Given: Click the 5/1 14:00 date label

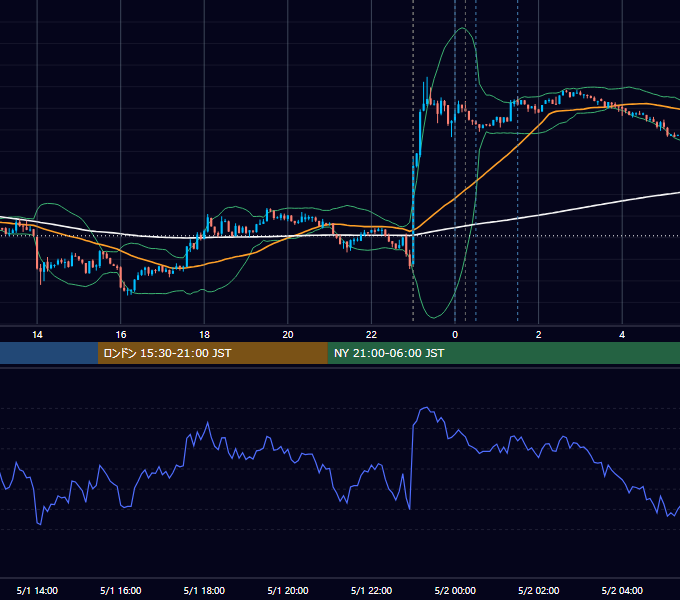Looking at the screenshot, I should click(x=37, y=590).
